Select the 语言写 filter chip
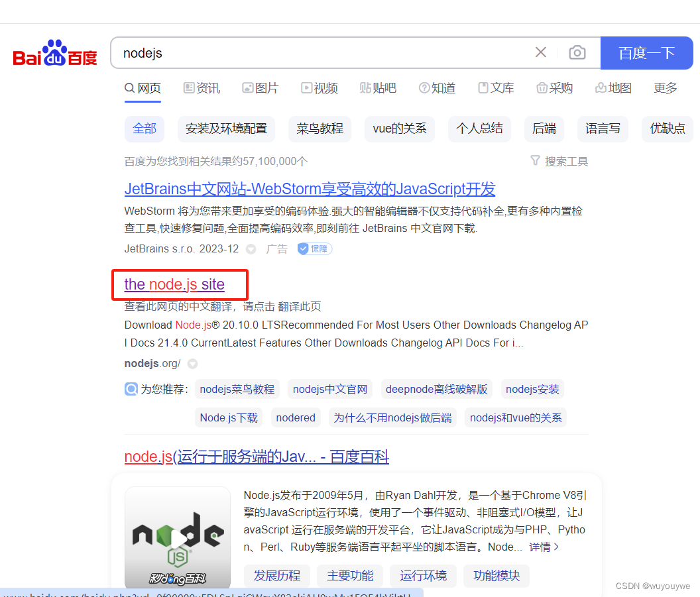This screenshot has width=700, height=597. pos(603,129)
